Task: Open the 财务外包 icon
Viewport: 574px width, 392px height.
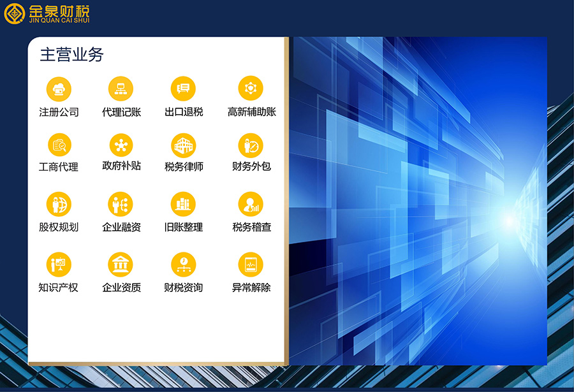Action: click(x=251, y=145)
